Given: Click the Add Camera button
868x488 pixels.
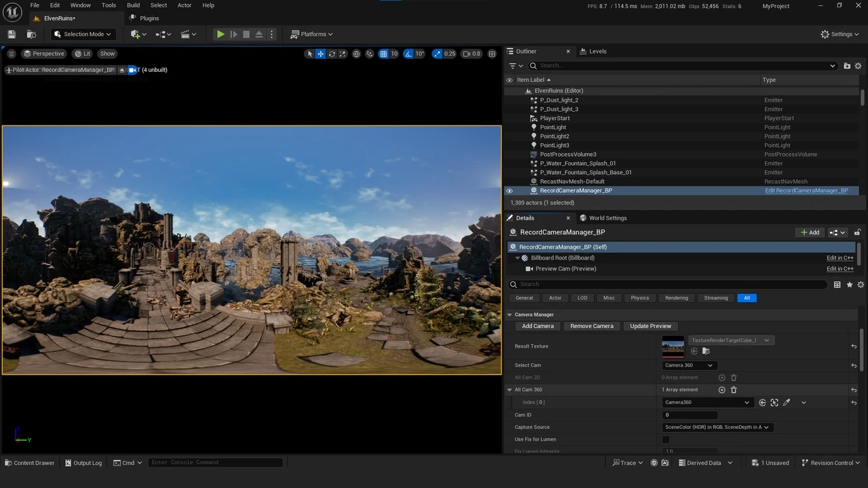Looking at the screenshot, I should [x=537, y=327].
